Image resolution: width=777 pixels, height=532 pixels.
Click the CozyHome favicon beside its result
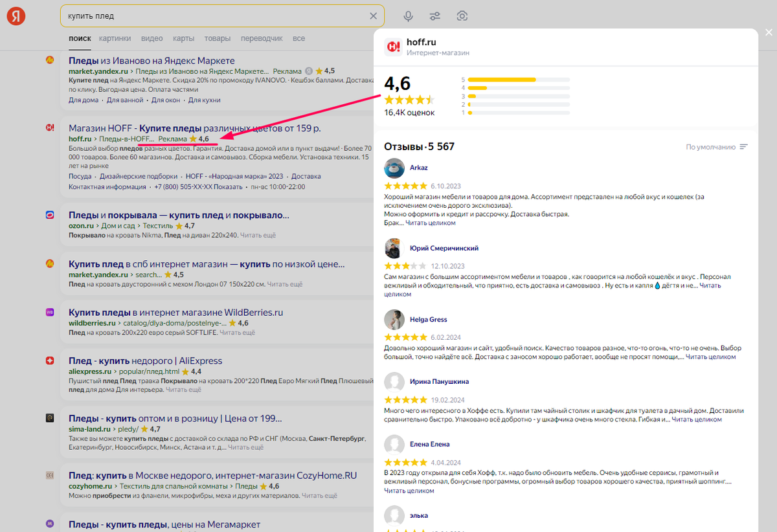50,475
